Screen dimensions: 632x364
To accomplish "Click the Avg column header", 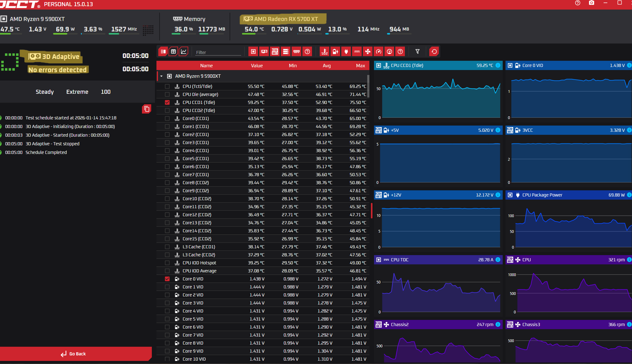I will click(327, 65).
